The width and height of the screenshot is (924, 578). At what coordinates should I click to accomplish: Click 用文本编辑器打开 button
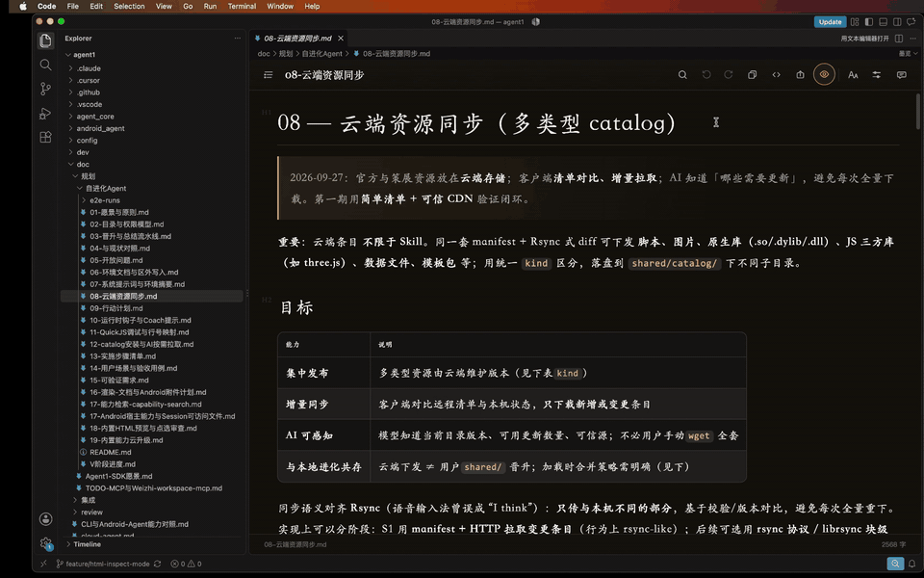coord(864,39)
